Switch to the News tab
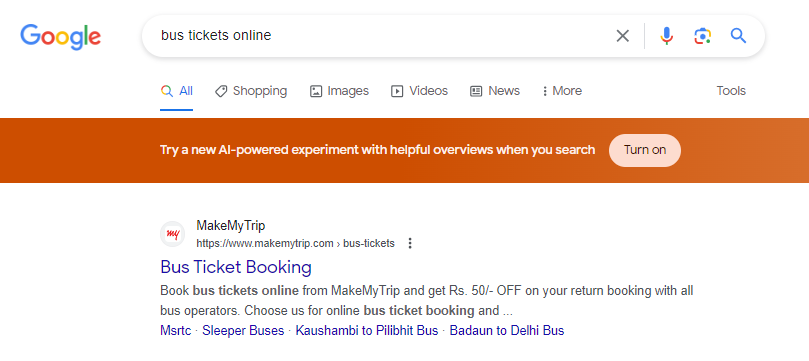809x361 pixels. pos(495,91)
